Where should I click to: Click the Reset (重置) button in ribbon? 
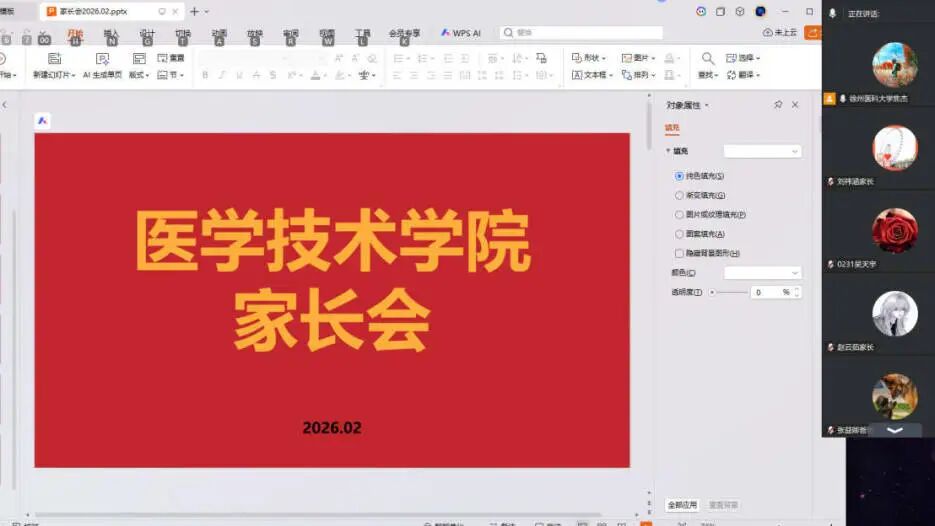tap(171, 58)
